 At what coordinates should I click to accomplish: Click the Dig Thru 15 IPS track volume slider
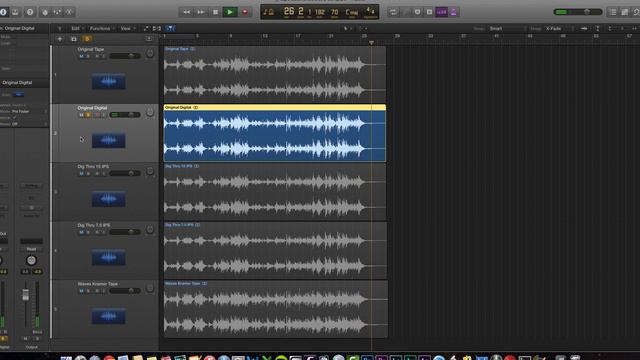click(125, 174)
